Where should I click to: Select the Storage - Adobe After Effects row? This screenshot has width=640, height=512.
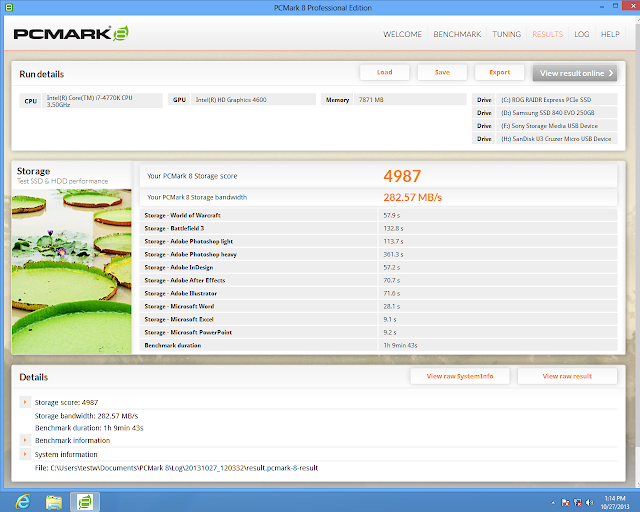[x=378, y=280]
